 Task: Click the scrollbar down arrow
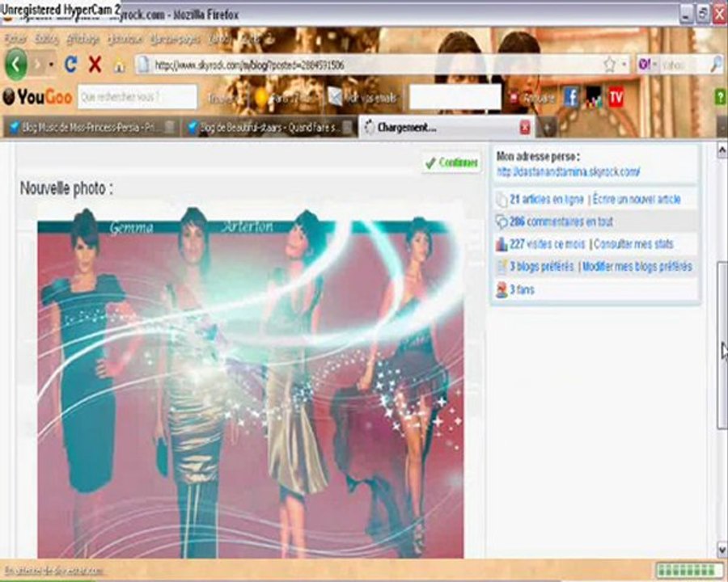click(722, 550)
